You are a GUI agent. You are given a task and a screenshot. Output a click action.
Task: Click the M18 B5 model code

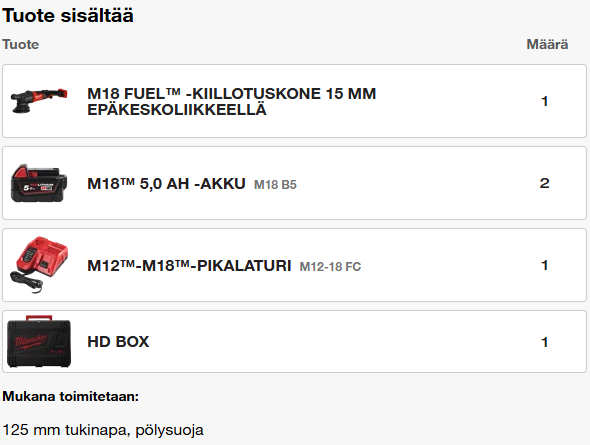(x=275, y=185)
